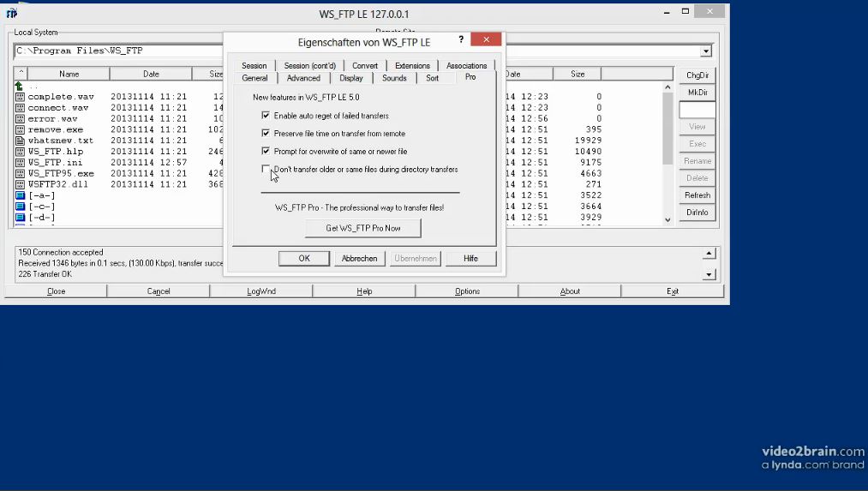868x491 pixels.
Task: Click the log window down arrow
Action: click(709, 274)
